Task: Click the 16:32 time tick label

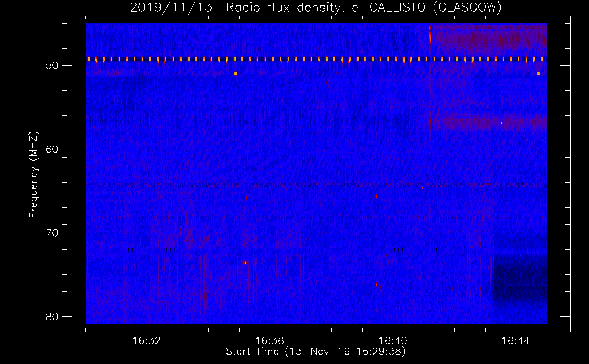Action: point(147,341)
